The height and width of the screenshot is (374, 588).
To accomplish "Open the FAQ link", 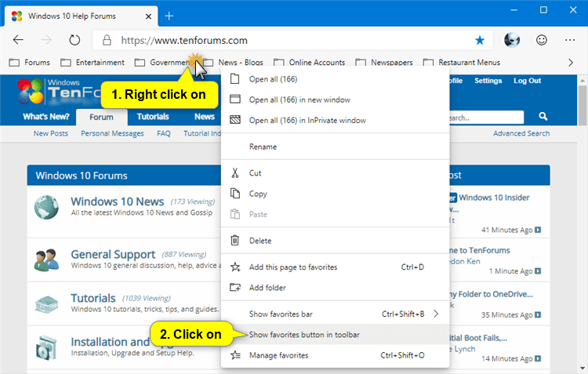I will point(164,133).
